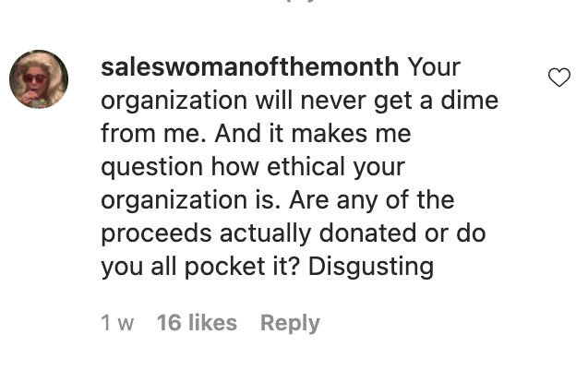This screenshot has width=588, height=370.
Task: Click the word 'dime' in the comment
Action: [x=470, y=101]
